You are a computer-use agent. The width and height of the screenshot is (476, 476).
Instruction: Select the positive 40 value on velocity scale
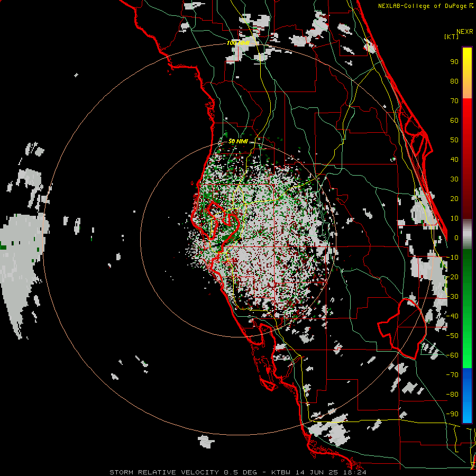pyautogui.click(x=454, y=159)
